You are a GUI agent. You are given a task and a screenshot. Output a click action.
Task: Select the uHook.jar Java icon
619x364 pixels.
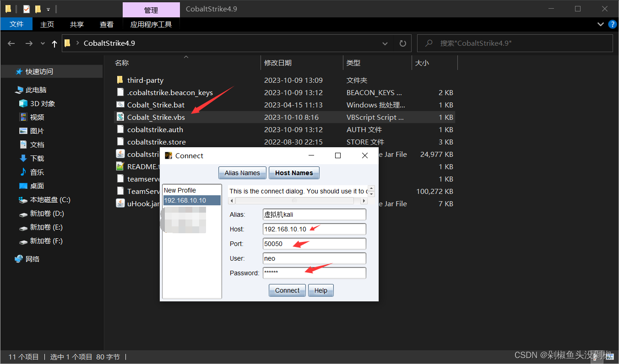(x=120, y=203)
